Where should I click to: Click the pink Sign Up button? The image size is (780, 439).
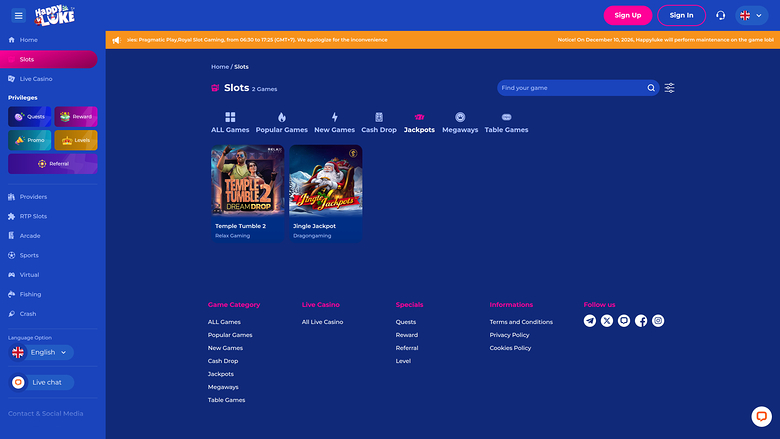[x=628, y=15]
